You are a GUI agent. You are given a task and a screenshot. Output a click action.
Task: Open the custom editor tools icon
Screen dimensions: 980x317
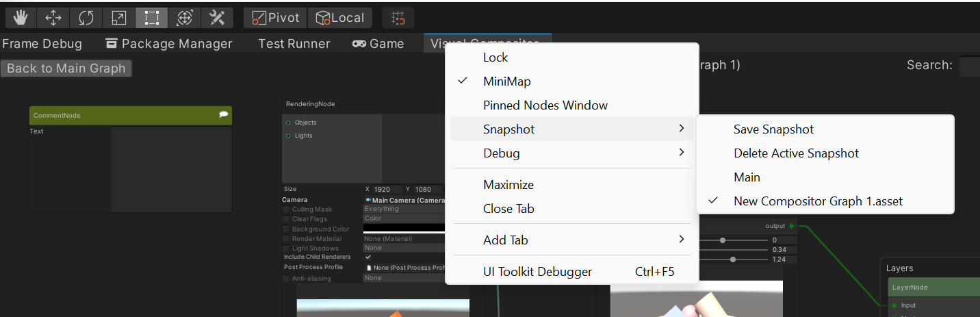[217, 18]
